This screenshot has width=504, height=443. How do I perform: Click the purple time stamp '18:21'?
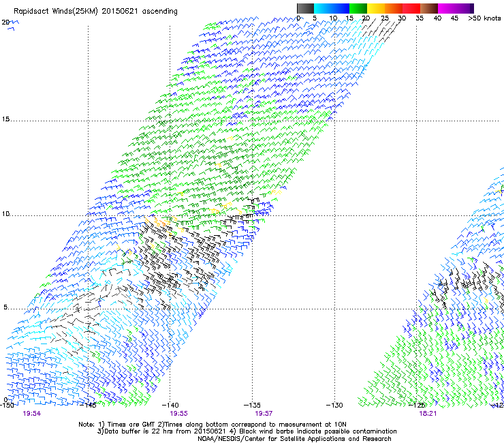[428, 414]
